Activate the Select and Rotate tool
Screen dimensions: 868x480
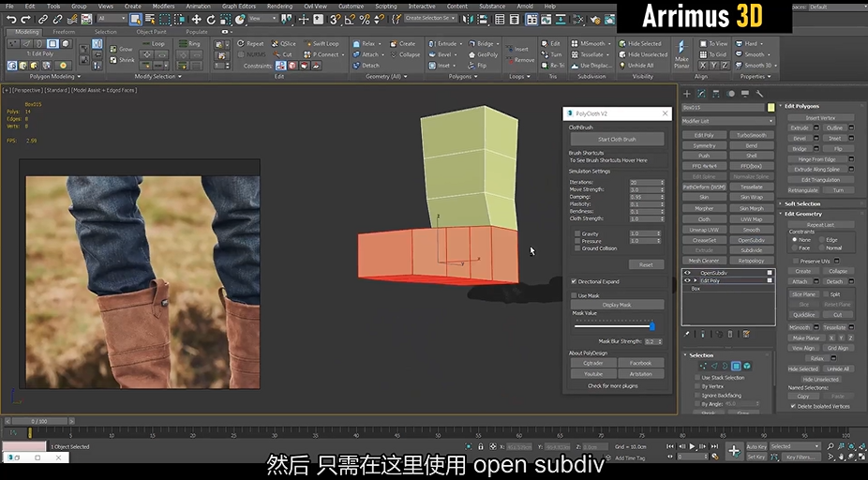(x=211, y=20)
